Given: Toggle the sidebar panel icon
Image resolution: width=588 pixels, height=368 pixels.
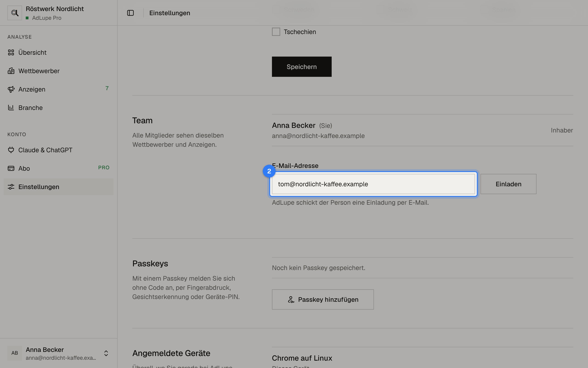Looking at the screenshot, I should [130, 13].
